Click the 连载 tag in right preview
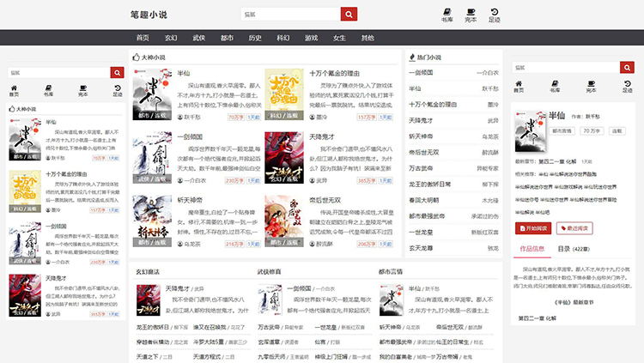Image resolution: width=644 pixels, height=363 pixels. click(617, 131)
